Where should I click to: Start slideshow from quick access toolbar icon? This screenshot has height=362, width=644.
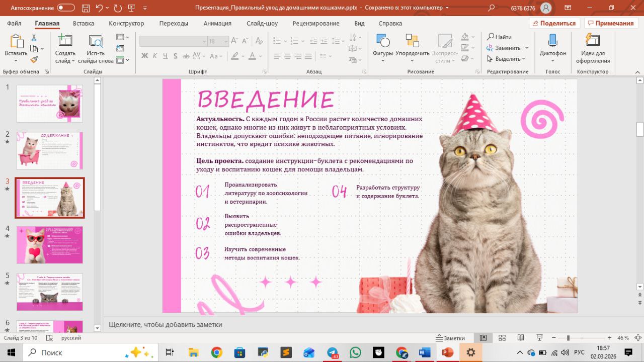[131, 8]
